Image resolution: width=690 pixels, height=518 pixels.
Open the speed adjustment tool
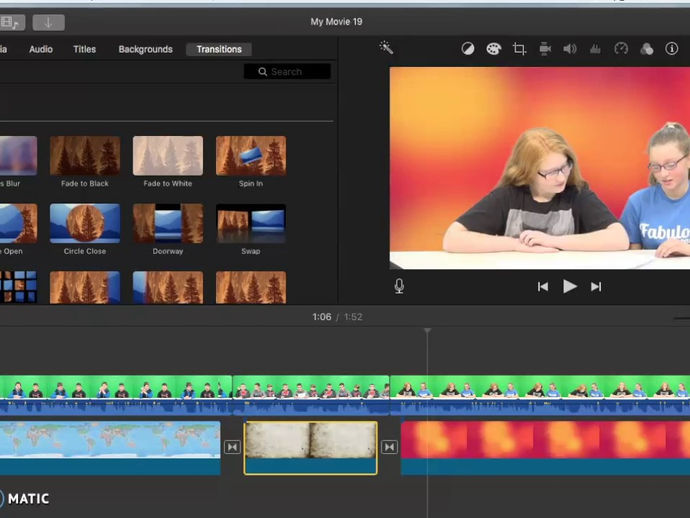[x=621, y=48]
